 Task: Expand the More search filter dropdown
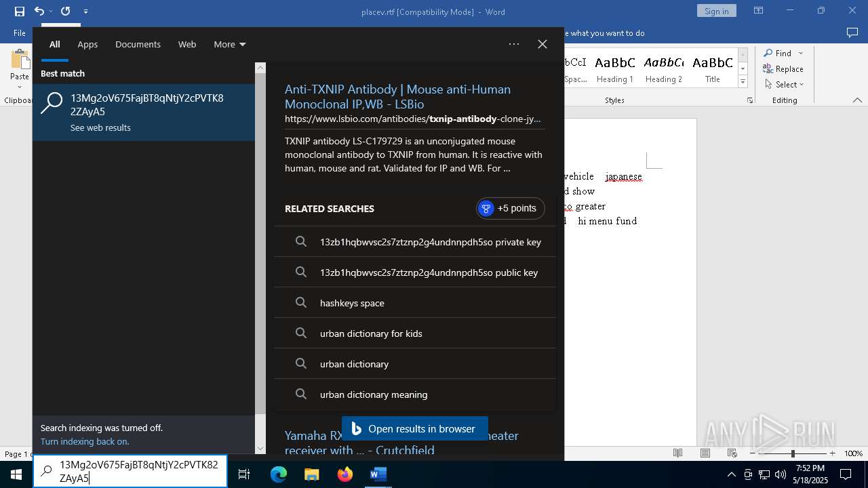tap(230, 44)
